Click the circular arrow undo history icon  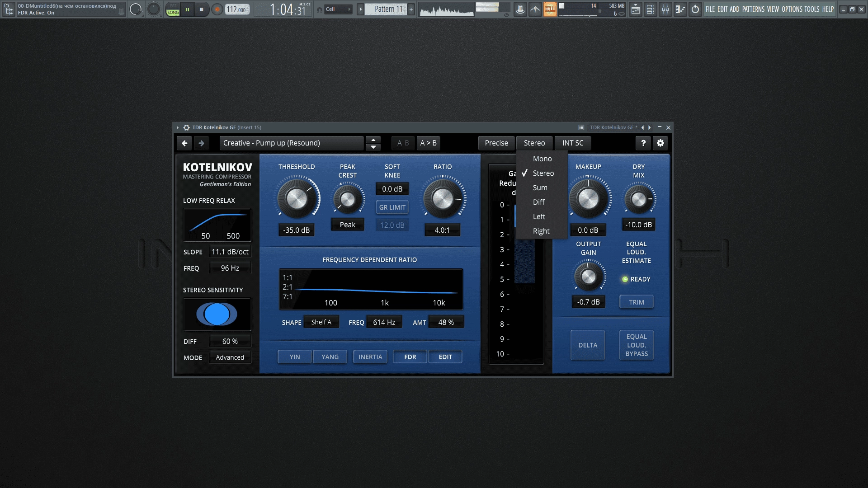coord(695,9)
